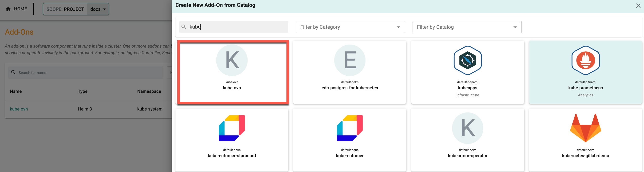Choose the kubernetes-gitlab-demo card title
The height and width of the screenshot is (172, 644).
coord(585,156)
